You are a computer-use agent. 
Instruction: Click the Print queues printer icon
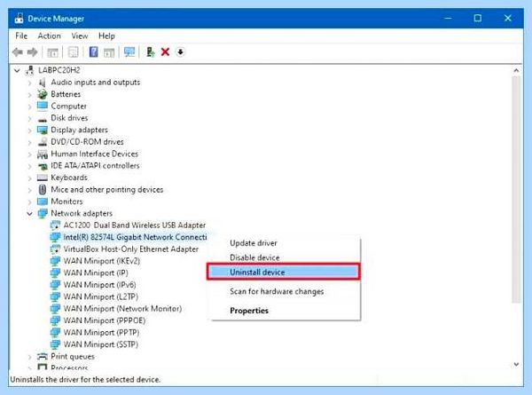(42, 356)
